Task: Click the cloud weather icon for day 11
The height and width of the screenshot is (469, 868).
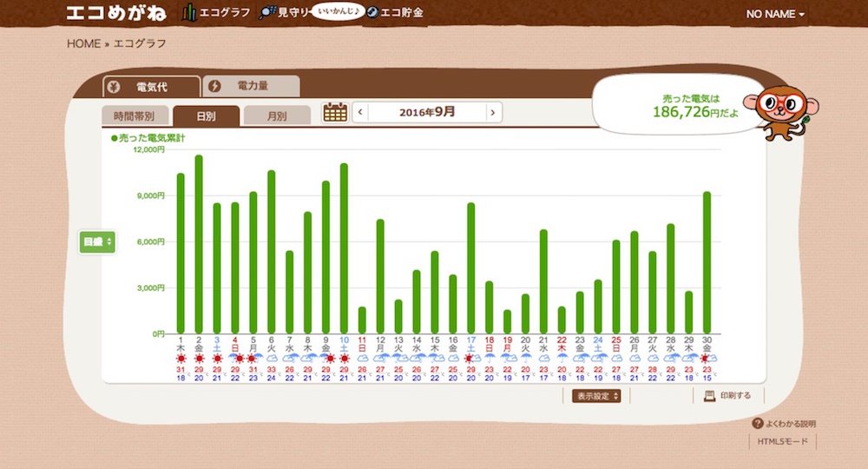Action: pos(362,359)
